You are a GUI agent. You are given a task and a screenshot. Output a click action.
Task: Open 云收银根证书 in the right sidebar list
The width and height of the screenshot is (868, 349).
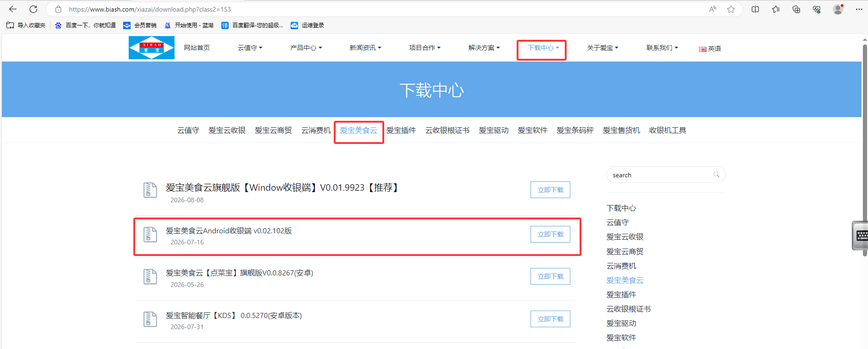tap(629, 309)
